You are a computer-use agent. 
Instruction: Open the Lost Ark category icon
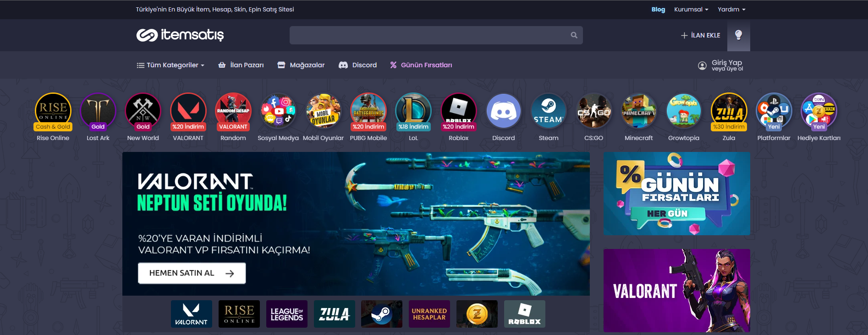click(x=98, y=111)
